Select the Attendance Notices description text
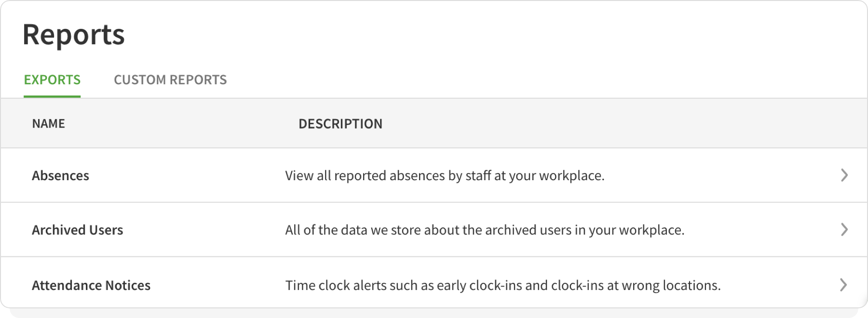 pyautogui.click(x=502, y=285)
